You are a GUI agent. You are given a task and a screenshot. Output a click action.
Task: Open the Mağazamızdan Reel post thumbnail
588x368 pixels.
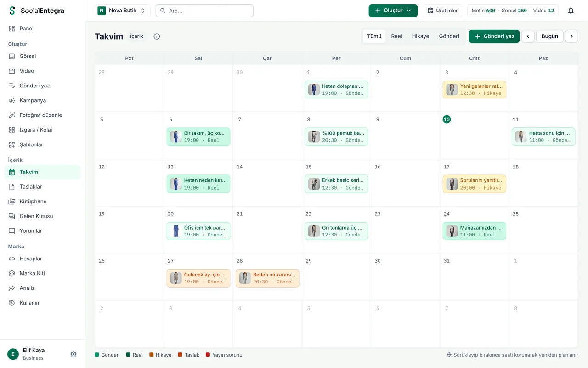coord(452,231)
